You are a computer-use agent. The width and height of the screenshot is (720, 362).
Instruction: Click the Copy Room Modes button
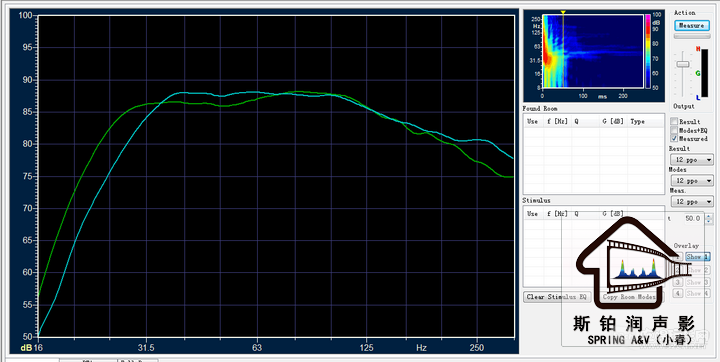[x=630, y=297]
